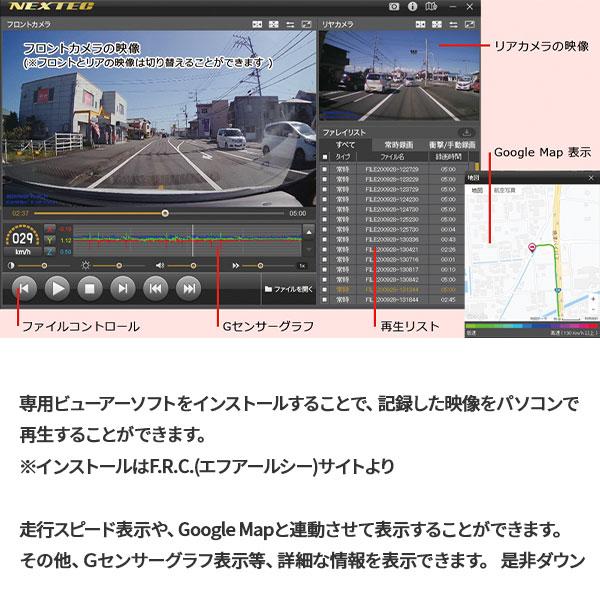Rewind the video
Image resolution: width=600 pixels, height=600 pixels.
tap(155, 289)
